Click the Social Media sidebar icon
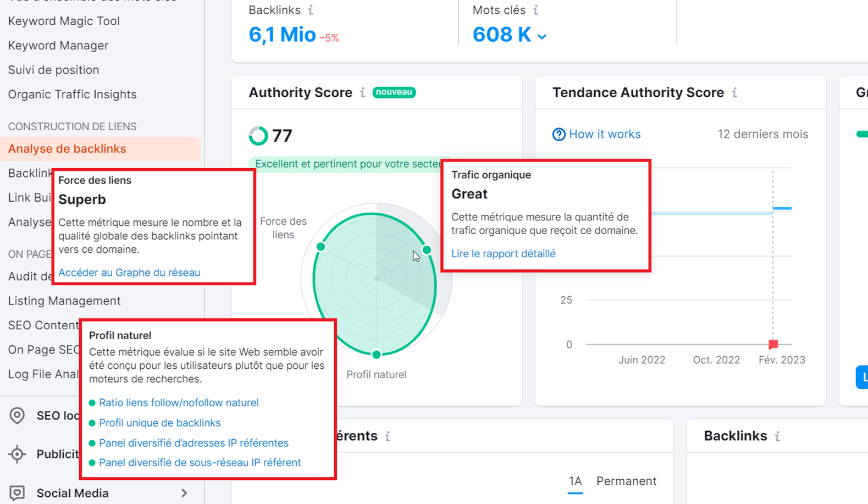 [17, 493]
